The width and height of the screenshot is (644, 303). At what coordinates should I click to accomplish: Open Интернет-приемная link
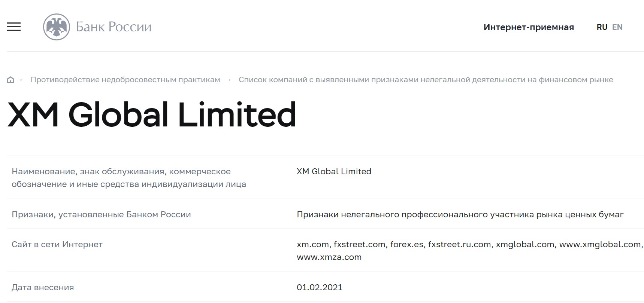[x=529, y=27]
